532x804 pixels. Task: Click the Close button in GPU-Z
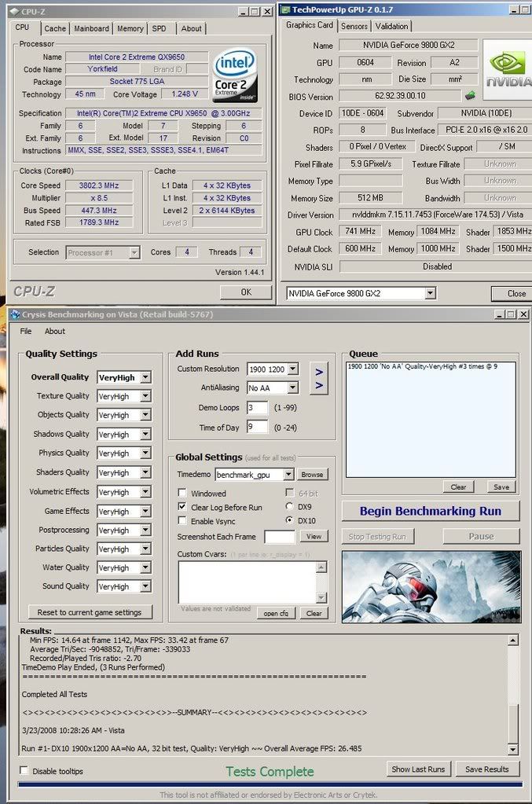coord(512,293)
